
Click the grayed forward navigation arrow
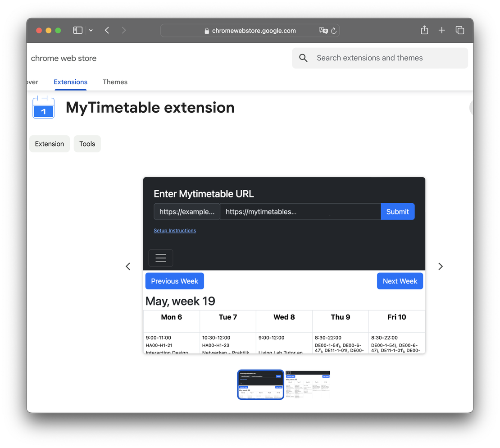coord(123,30)
